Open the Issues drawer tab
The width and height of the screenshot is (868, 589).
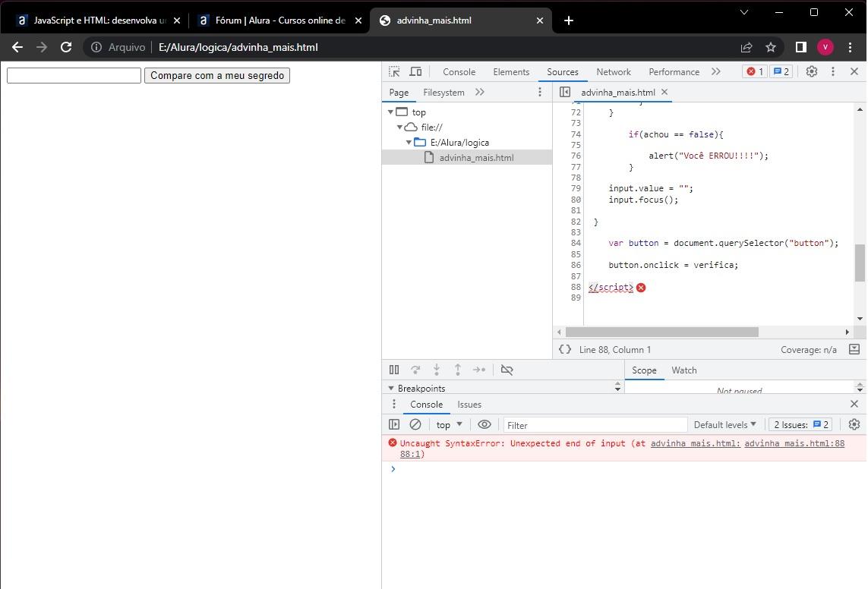click(469, 405)
